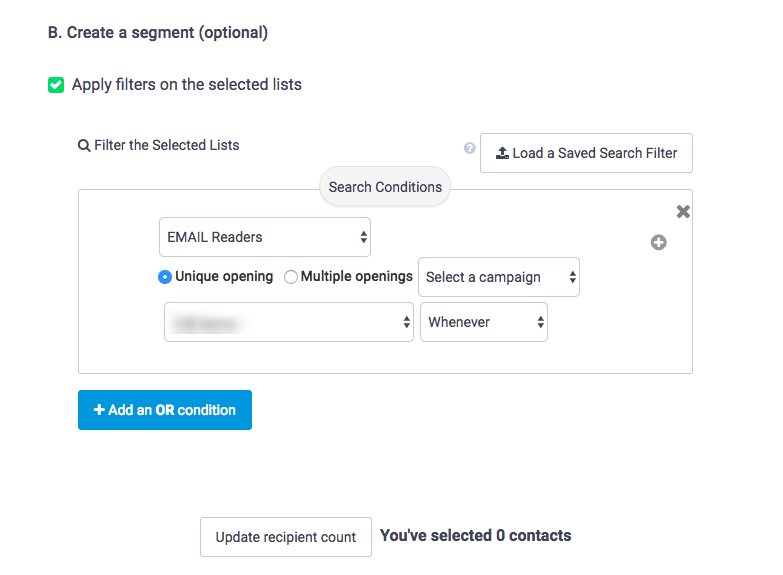Click magnifier icon beside Filter the Selected Lists
Viewport: 783px width, 575px height.
(84, 145)
